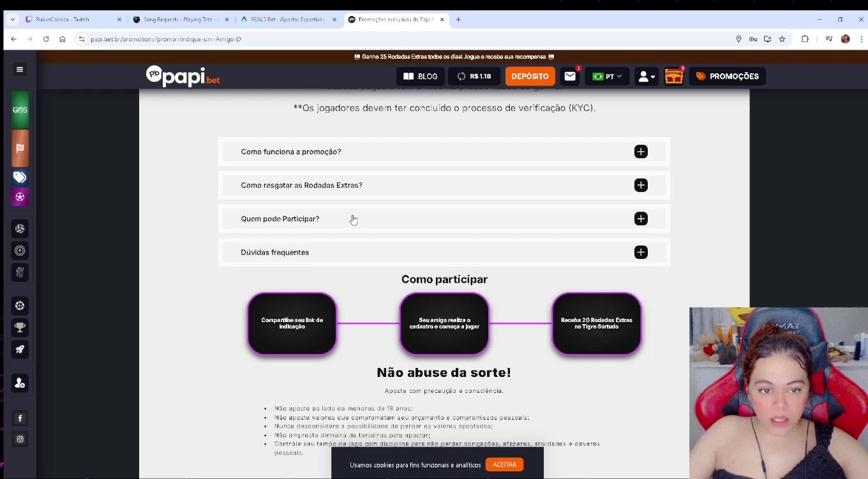Open the PT language dropdown
The image size is (868, 479).
click(x=607, y=77)
